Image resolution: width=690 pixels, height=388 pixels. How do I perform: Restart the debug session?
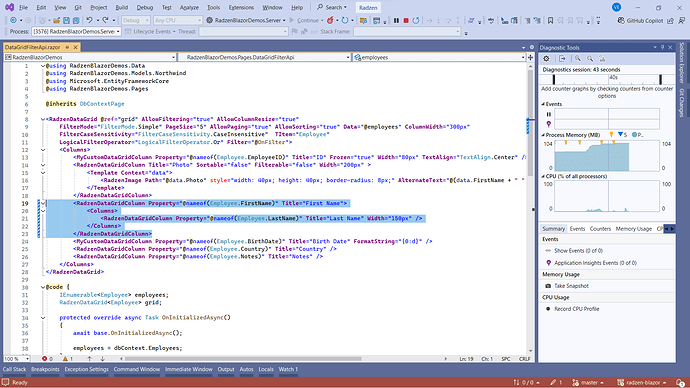pyautogui.click(x=416, y=20)
